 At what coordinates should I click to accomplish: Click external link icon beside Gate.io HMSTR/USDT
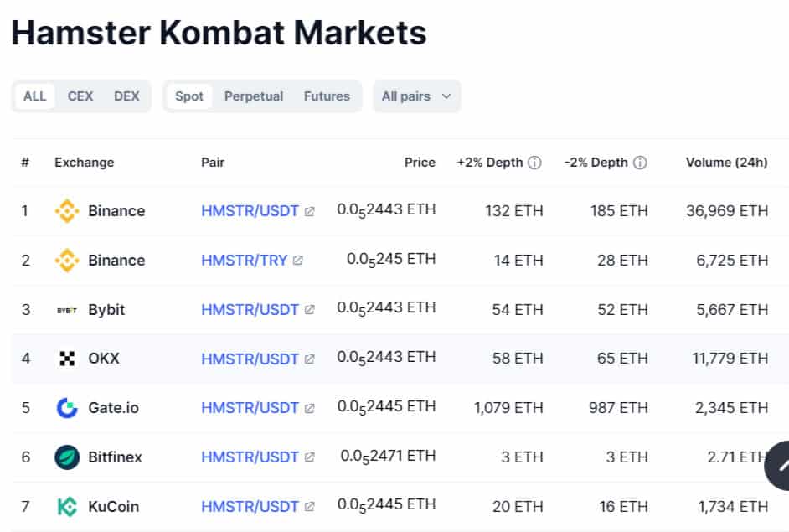click(x=309, y=408)
